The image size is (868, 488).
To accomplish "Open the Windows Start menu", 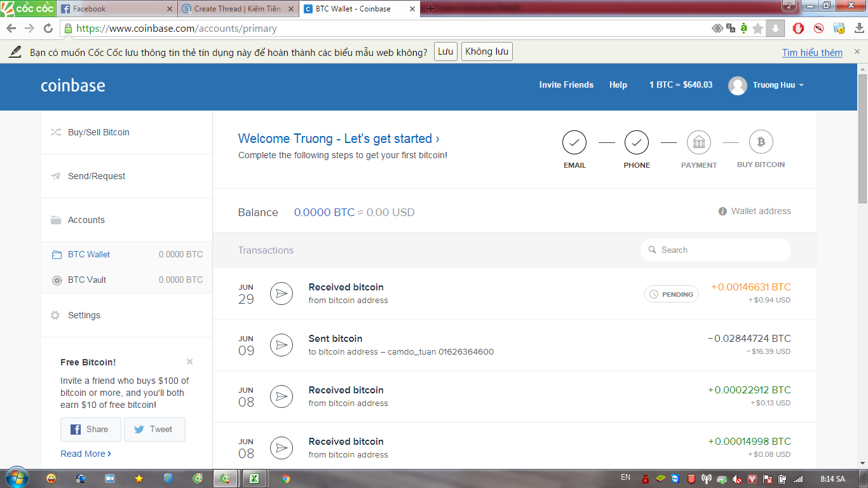I will [17, 478].
